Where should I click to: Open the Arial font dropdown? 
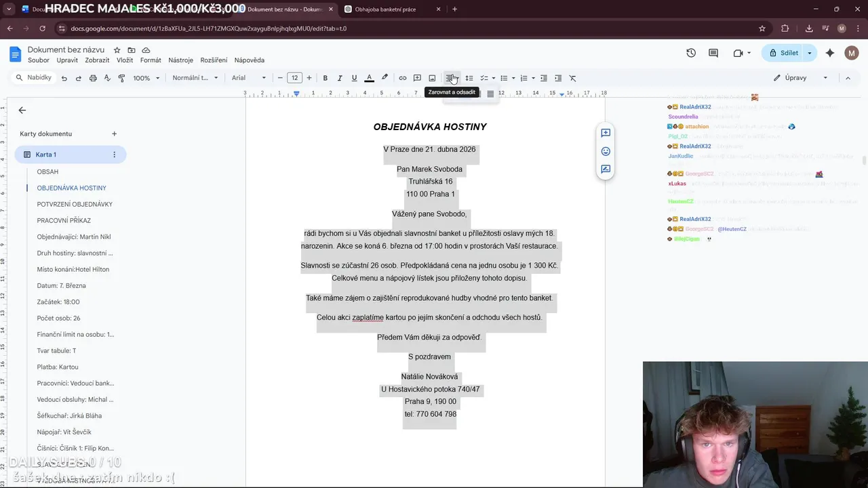249,78
